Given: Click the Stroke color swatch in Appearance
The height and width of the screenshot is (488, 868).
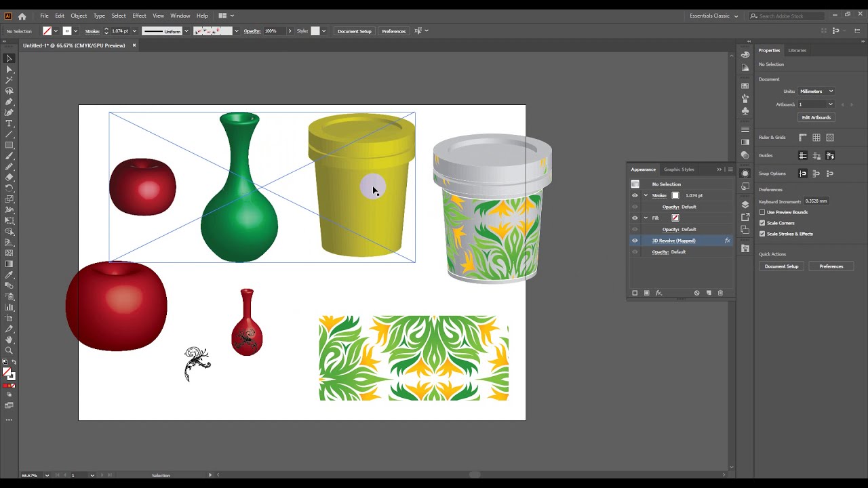Looking at the screenshot, I should tap(675, 195).
